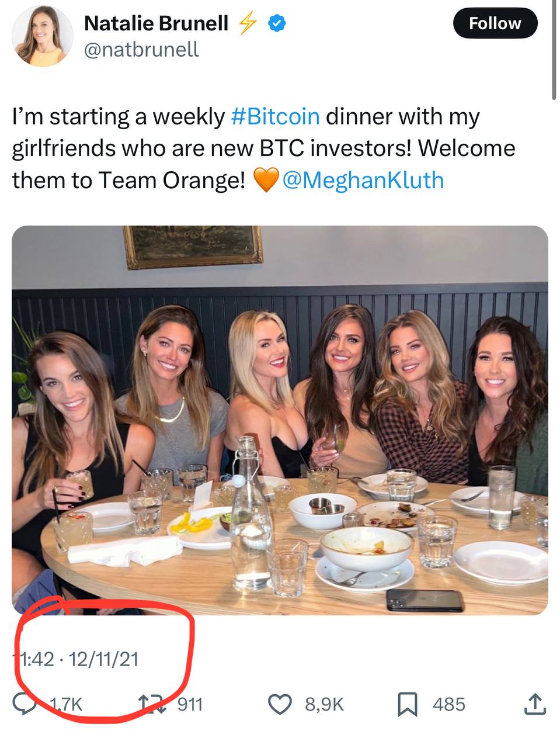Click the blue verified badge
Image resolution: width=560 pixels, height=748 pixels.
click(x=276, y=23)
